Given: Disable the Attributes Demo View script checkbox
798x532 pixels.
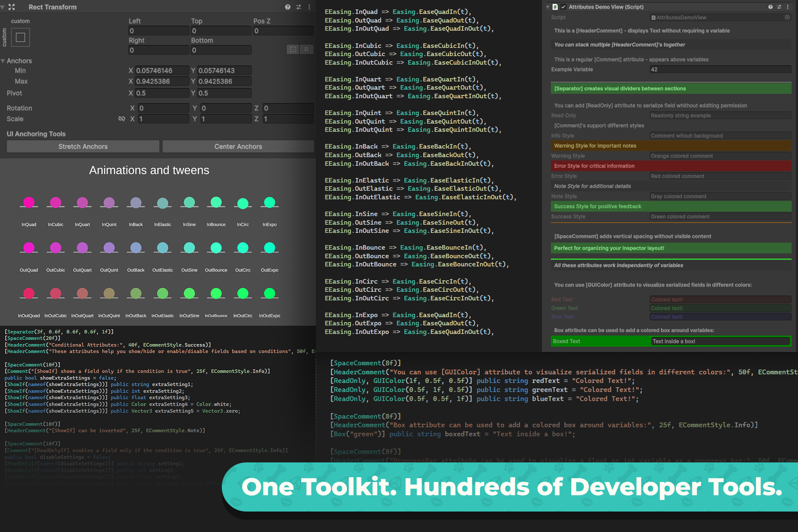Looking at the screenshot, I should pos(564,7).
